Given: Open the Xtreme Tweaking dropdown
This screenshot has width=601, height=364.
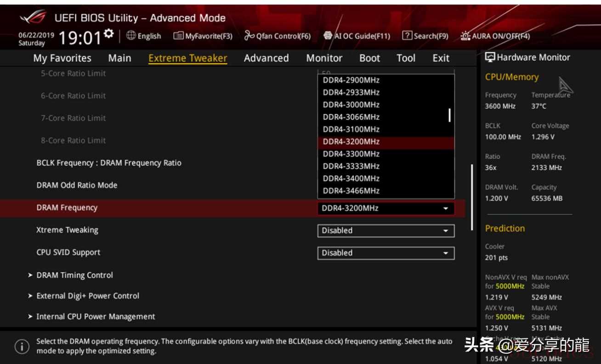Looking at the screenshot, I should point(386,230).
